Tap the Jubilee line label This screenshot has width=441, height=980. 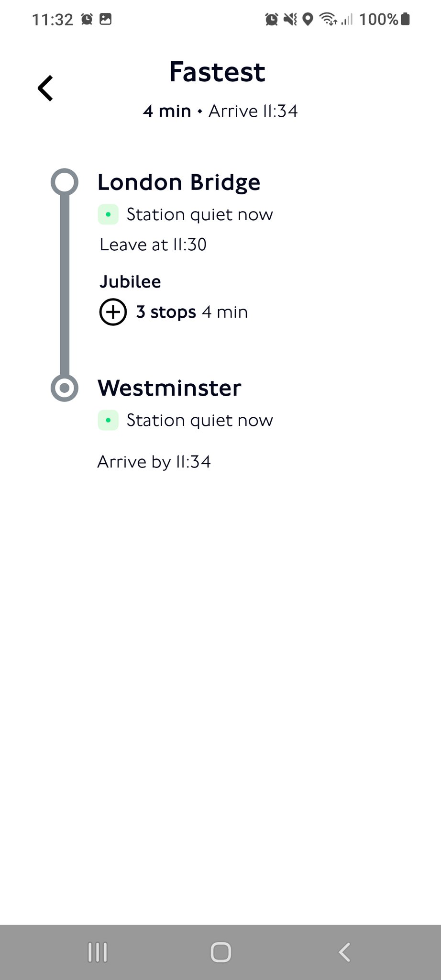[130, 281]
